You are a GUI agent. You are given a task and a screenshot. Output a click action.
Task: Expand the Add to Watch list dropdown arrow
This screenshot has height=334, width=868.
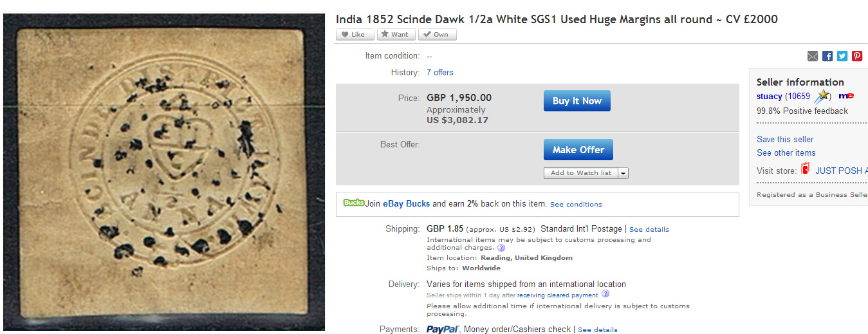[623, 173]
